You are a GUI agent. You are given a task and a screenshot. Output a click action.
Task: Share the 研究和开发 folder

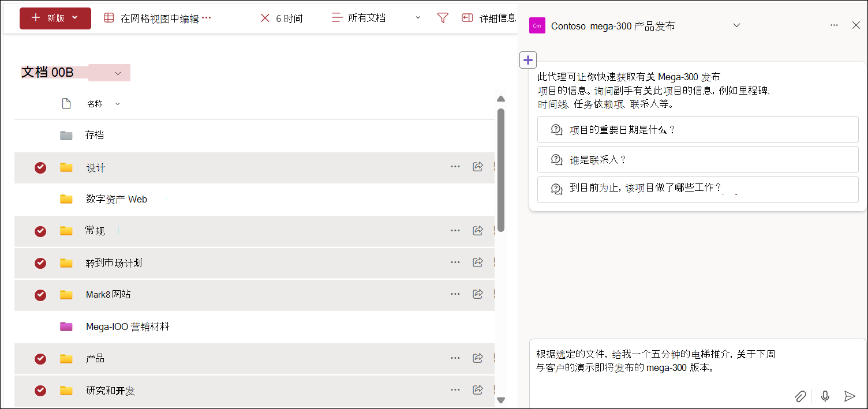[x=478, y=390]
